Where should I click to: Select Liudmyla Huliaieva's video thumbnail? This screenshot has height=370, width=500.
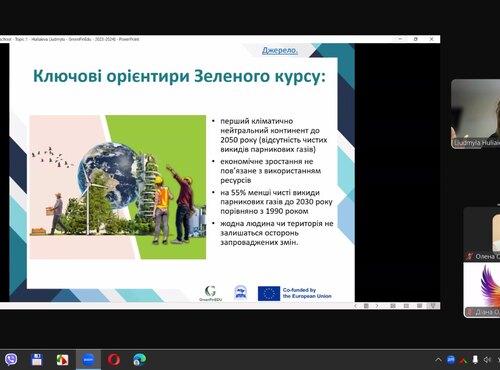point(476,114)
